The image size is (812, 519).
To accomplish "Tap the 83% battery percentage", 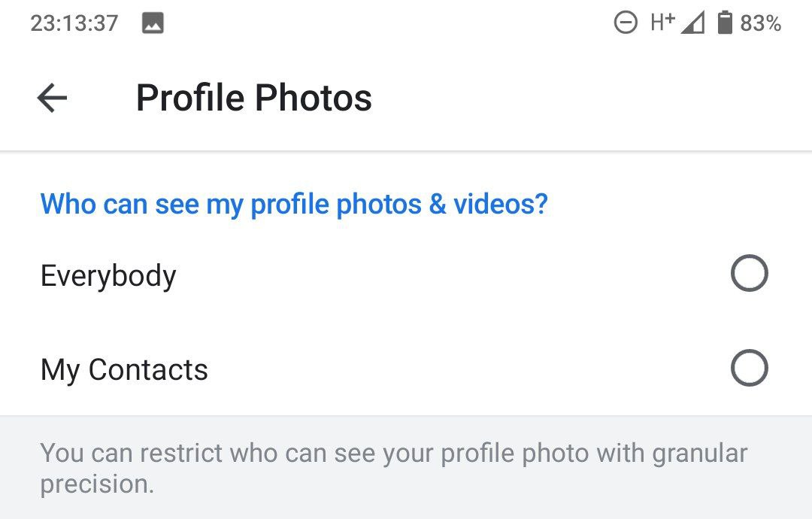I will click(x=760, y=23).
